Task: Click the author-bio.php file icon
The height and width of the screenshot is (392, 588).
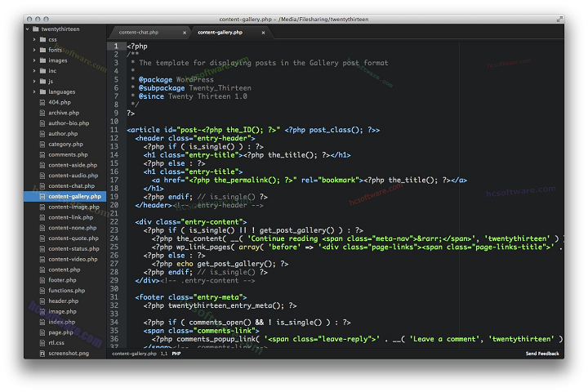Action: pos(42,123)
